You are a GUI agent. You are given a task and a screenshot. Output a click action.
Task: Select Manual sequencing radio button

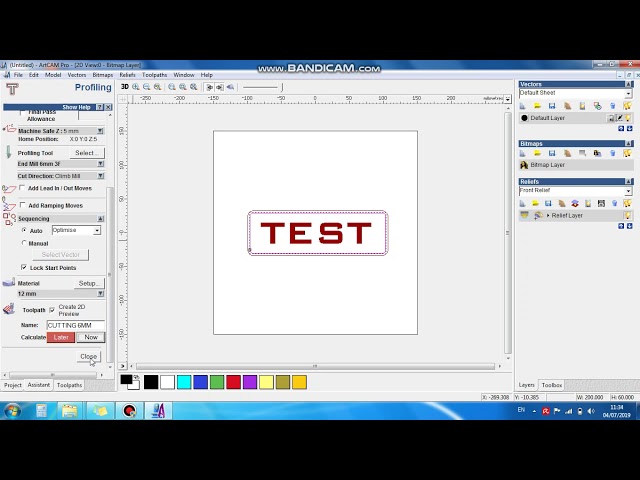[x=24, y=243]
